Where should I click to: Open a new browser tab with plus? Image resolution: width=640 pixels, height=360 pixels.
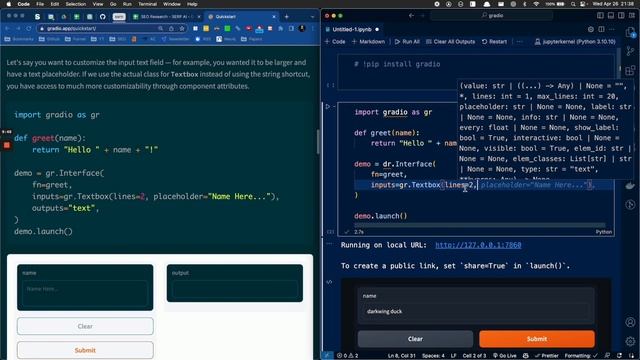coord(287,17)
